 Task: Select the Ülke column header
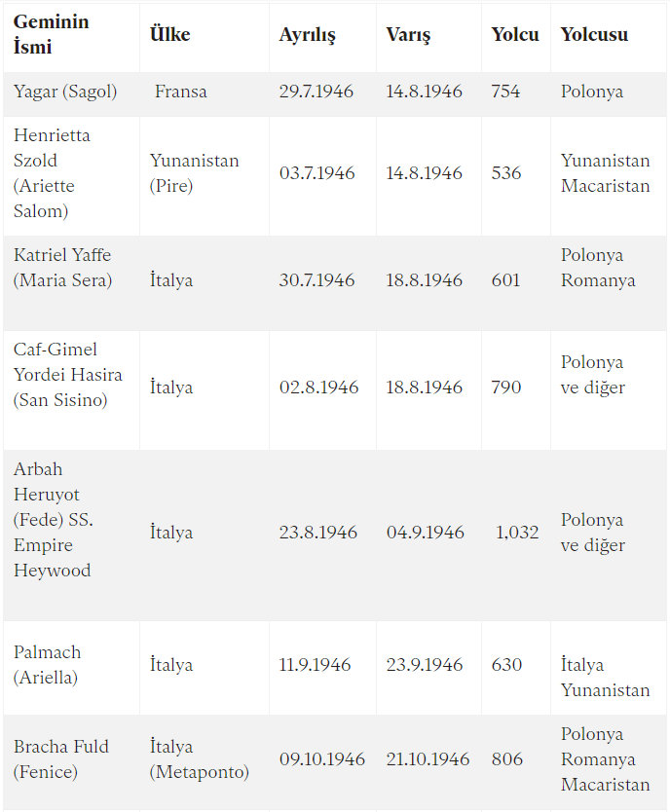tap(169, 34)
